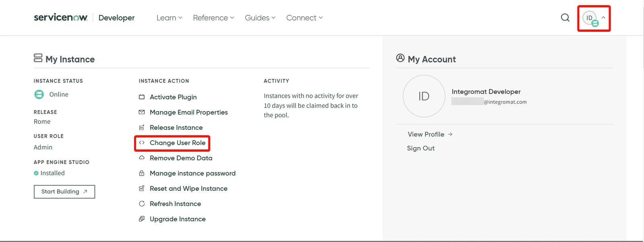Click the Online status icon
The height and width of the screenshot is (242, 644).
click(x=39, y=94)
